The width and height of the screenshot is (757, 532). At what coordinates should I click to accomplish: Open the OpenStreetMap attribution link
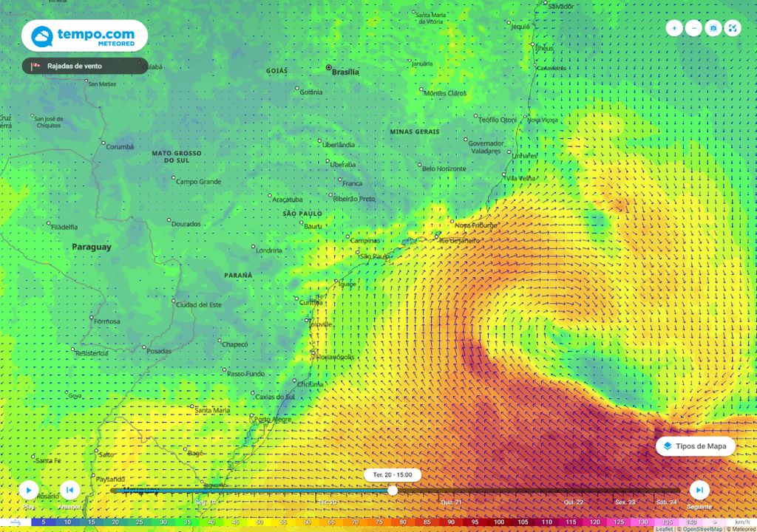701,529
